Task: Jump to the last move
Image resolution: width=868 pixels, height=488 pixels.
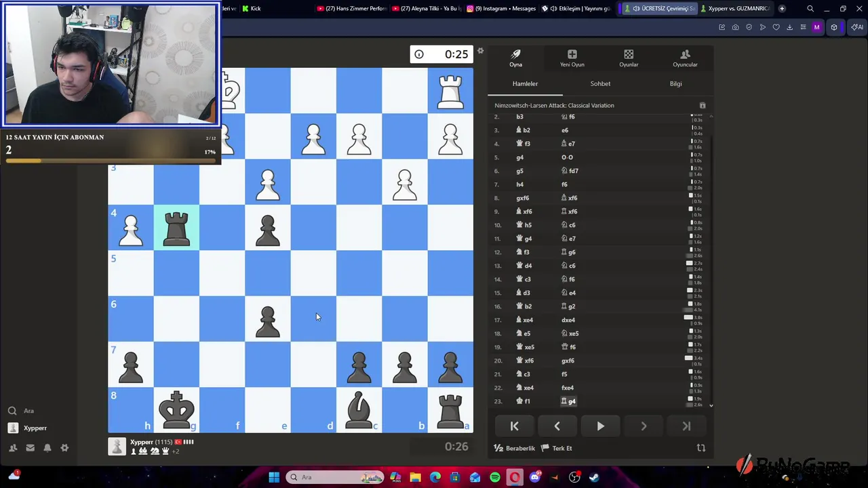Action: (686, 426)
